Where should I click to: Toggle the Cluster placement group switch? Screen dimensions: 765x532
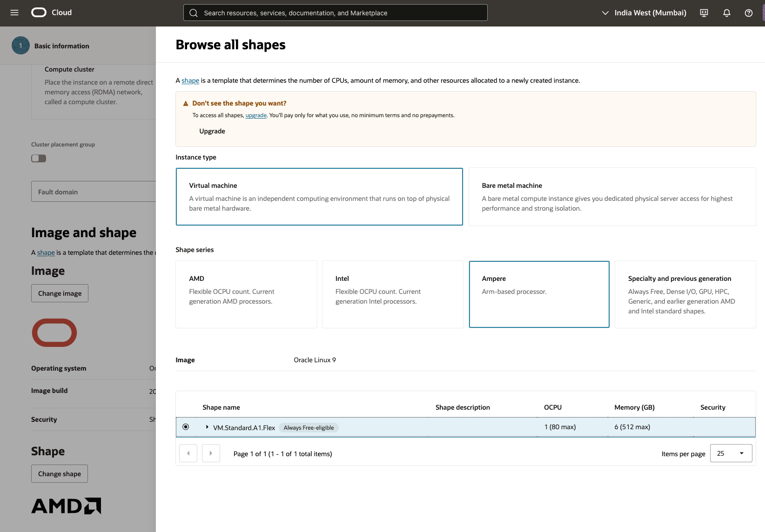pyautogui.click(x=39, y=159)
